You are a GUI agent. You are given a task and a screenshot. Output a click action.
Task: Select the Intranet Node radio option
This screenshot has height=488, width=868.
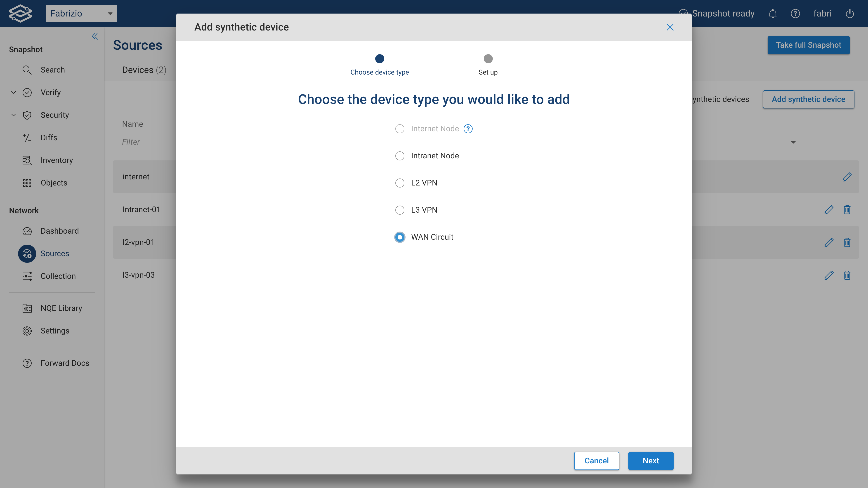pos(400,156)
